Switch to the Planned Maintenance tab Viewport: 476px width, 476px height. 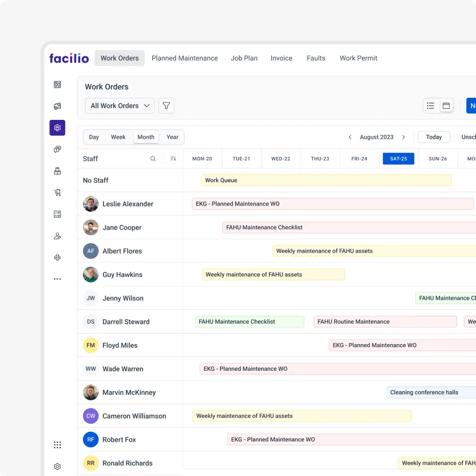pyautogui.click(x=184, y=58)
